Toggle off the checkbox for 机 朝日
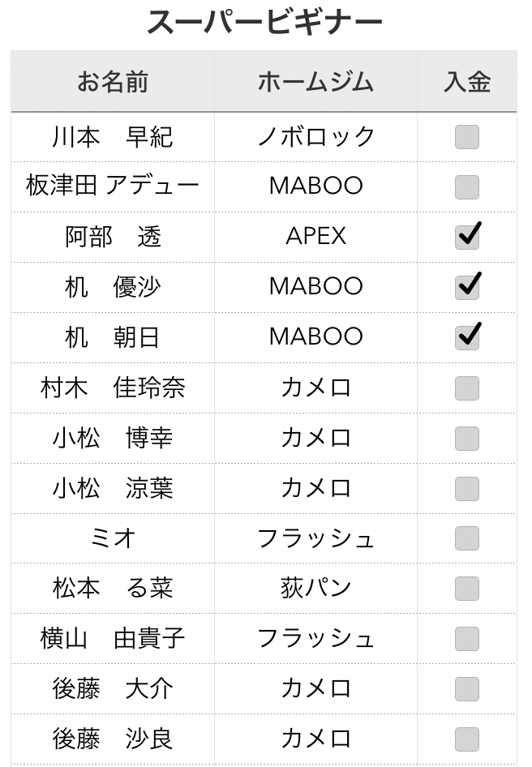This screenshot has width=532, height=767. click(466, 338)
